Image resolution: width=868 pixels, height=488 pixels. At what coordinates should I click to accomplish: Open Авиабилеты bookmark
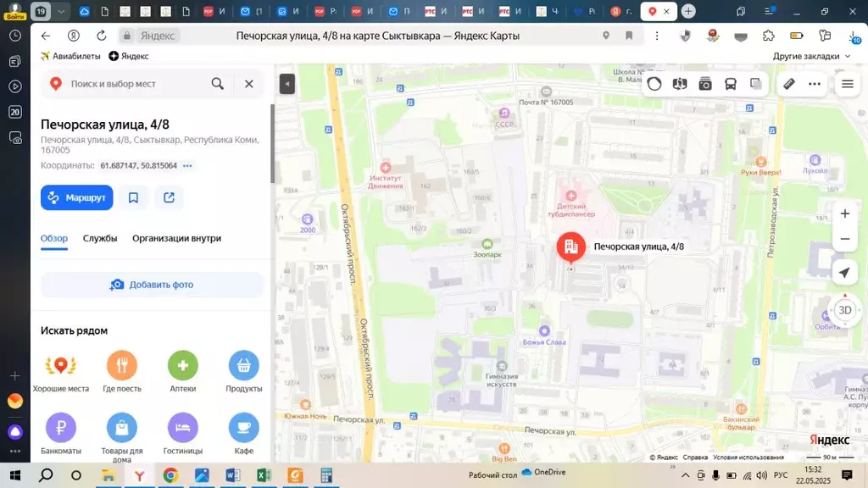70,56
